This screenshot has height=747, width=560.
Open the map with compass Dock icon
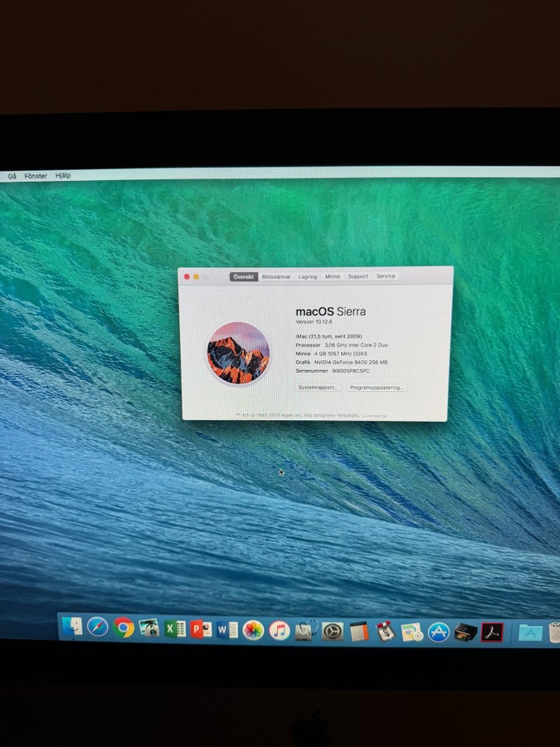[x=411, y=632]
